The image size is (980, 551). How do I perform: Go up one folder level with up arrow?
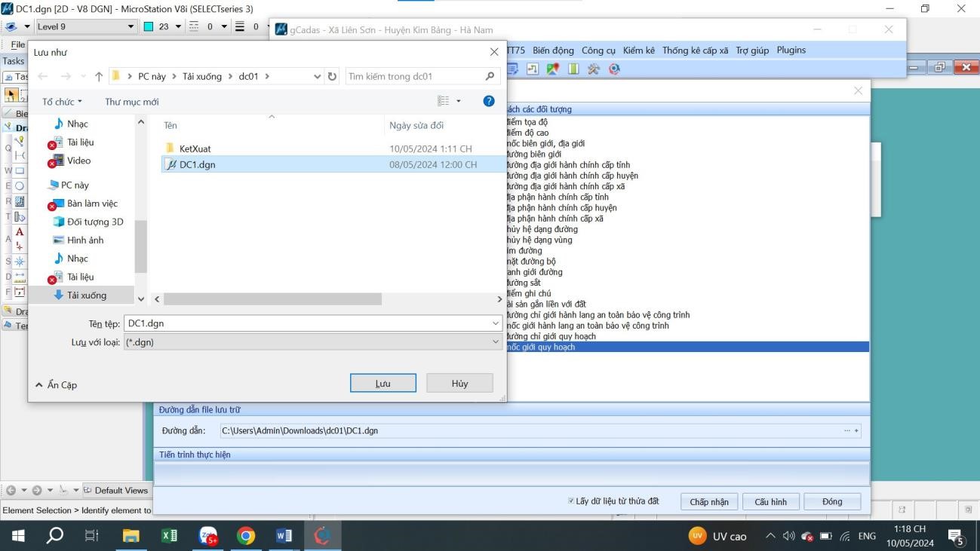pos(99,76)
